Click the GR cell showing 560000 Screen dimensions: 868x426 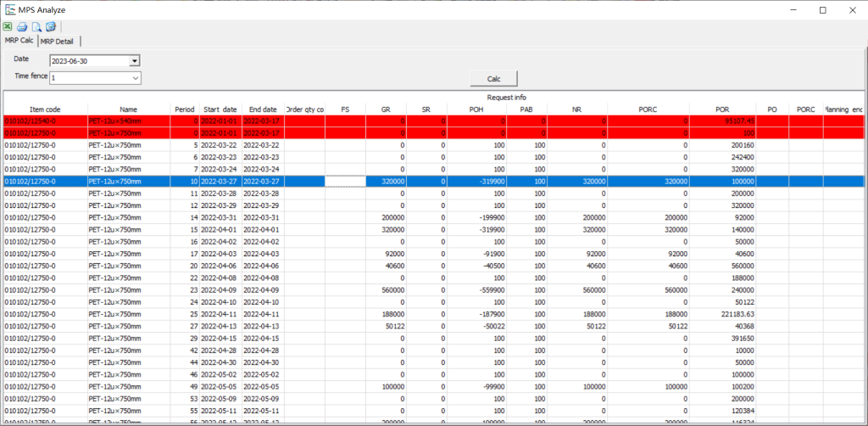click(387, 288)
